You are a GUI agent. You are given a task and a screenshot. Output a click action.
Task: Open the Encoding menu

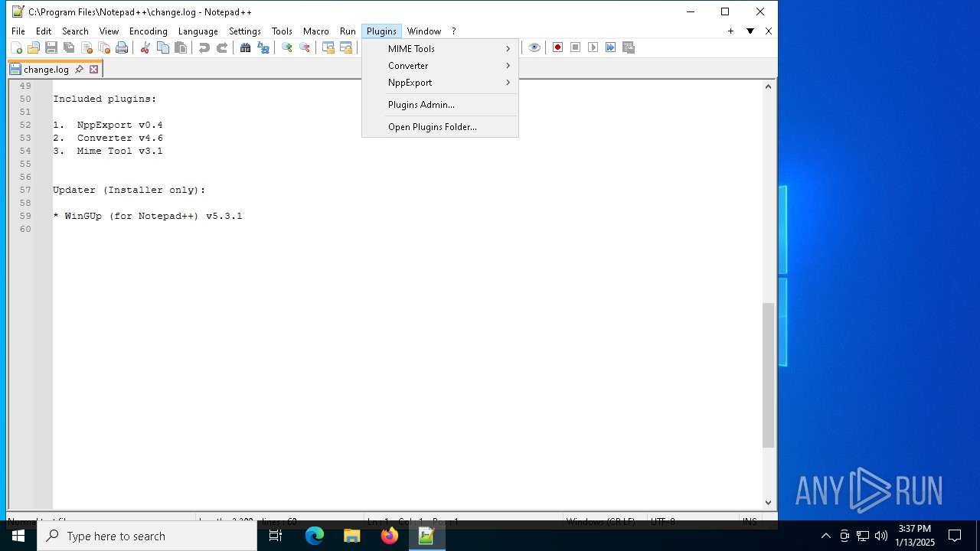point(148,31)
